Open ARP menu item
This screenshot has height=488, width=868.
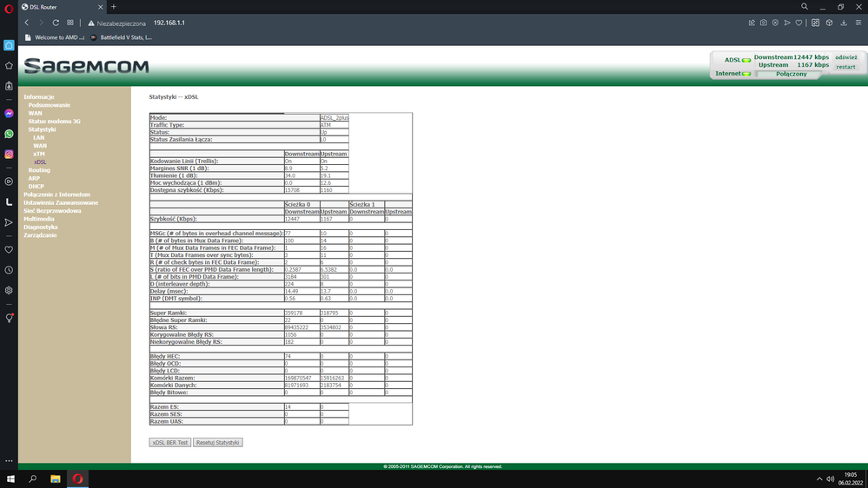[34, 178]
